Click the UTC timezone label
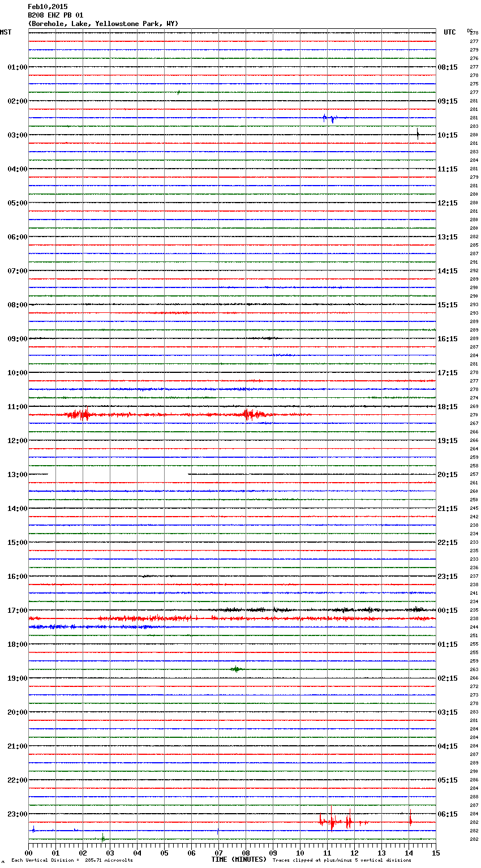The height and width of the screenshot is (868, 481). (x=450, y=32)
